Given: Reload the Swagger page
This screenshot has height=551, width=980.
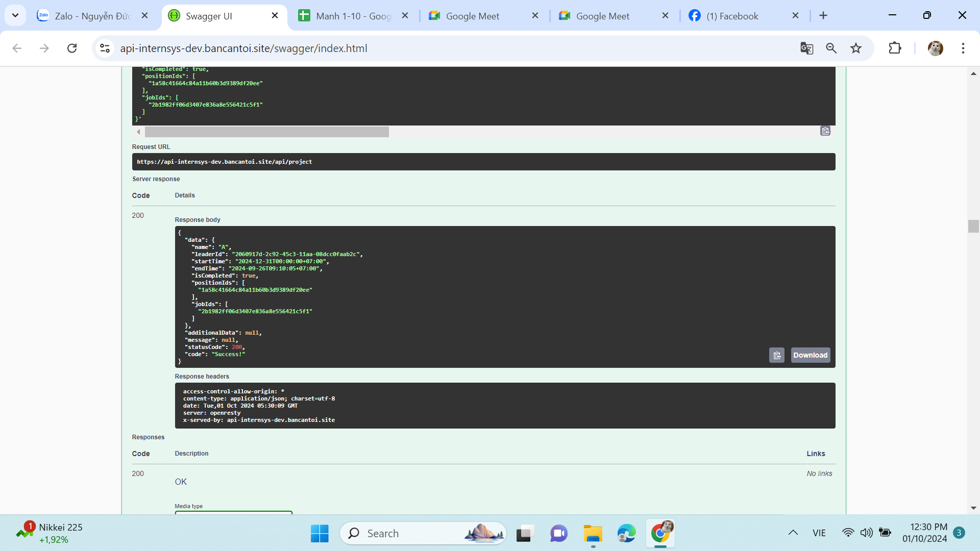Looking at the screenshot, I should 72,48.
